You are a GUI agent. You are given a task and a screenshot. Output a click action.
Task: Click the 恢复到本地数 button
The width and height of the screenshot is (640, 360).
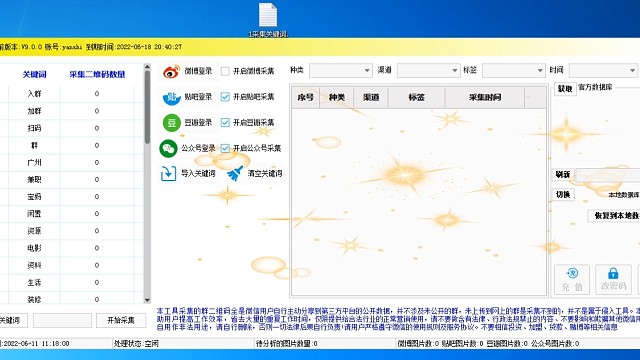tap(614, 216)
